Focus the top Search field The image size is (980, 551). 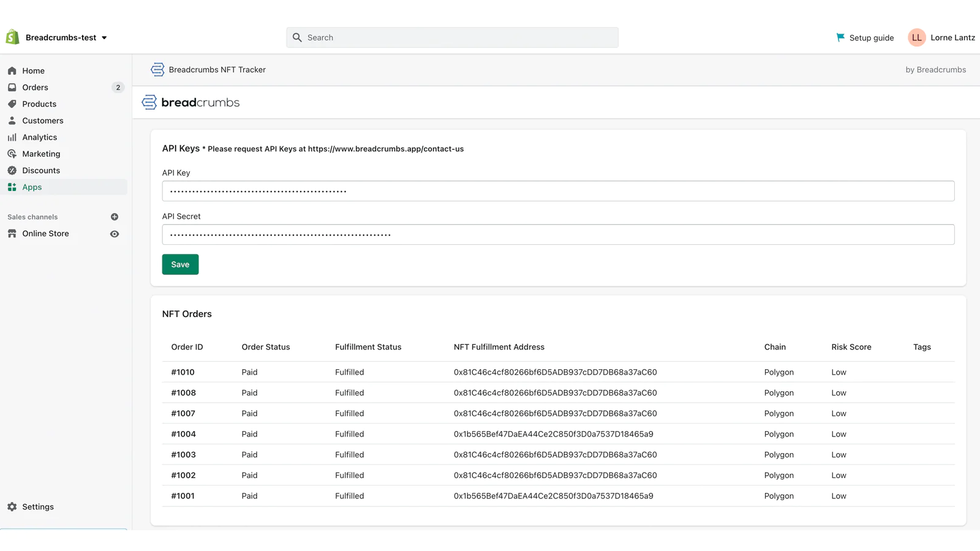(x=452, y=37)
